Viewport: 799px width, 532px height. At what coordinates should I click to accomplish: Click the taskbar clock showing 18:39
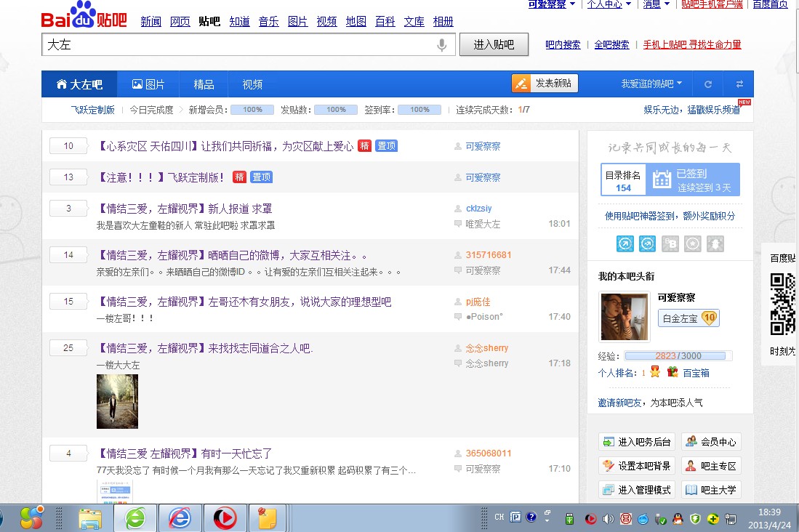click(x=769, y=518)
